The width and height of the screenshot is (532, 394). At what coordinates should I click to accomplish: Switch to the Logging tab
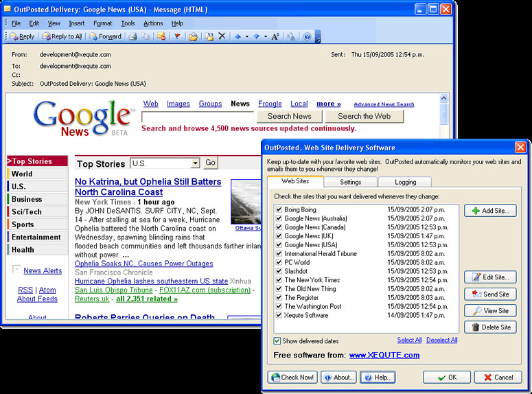(405, 182)
